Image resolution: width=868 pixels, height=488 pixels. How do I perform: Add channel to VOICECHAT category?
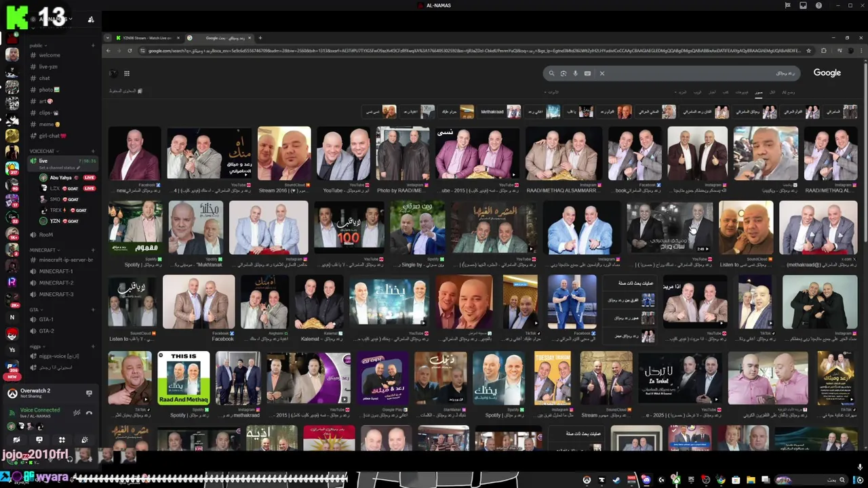point(92,151)
